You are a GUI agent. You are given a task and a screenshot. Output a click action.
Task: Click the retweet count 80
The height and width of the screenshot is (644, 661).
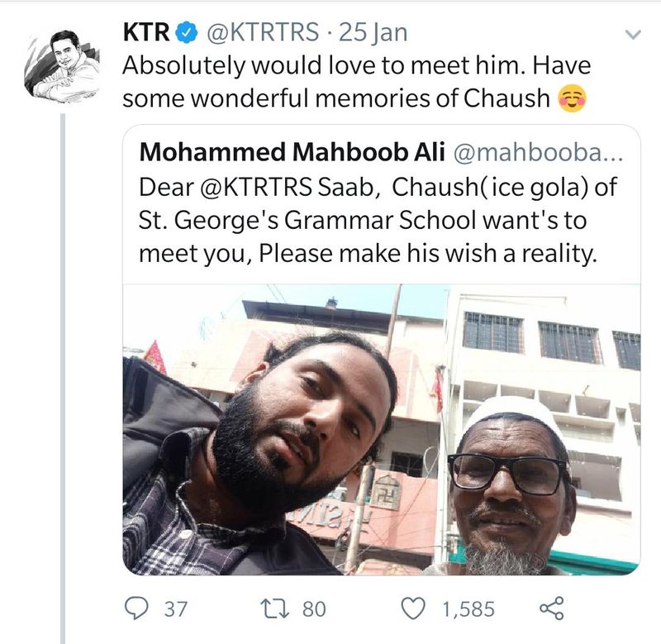(x=314, y=610)
